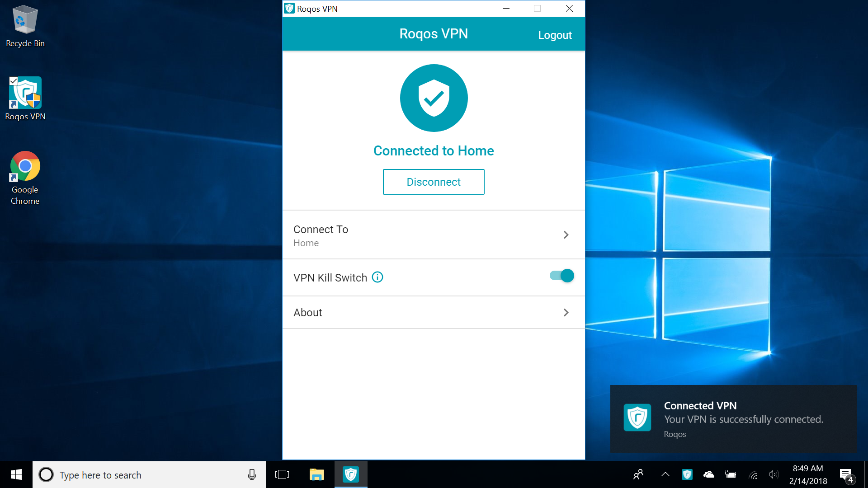Open the clock showing 8:49 AM

point(808,474)
